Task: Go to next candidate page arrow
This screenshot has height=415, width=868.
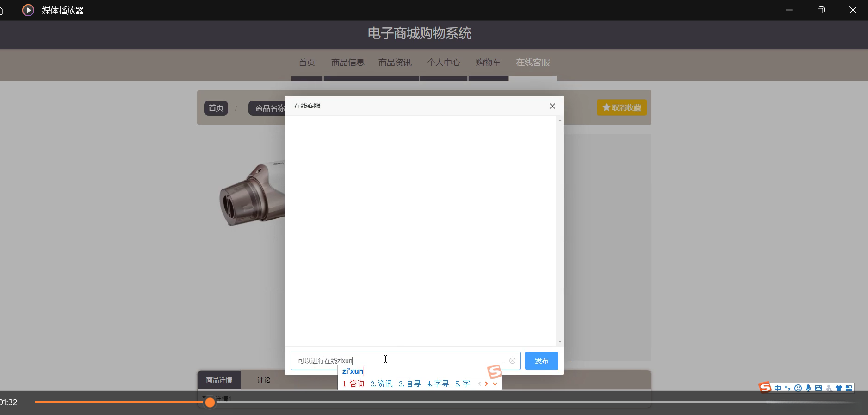Action: click(487, 384)
